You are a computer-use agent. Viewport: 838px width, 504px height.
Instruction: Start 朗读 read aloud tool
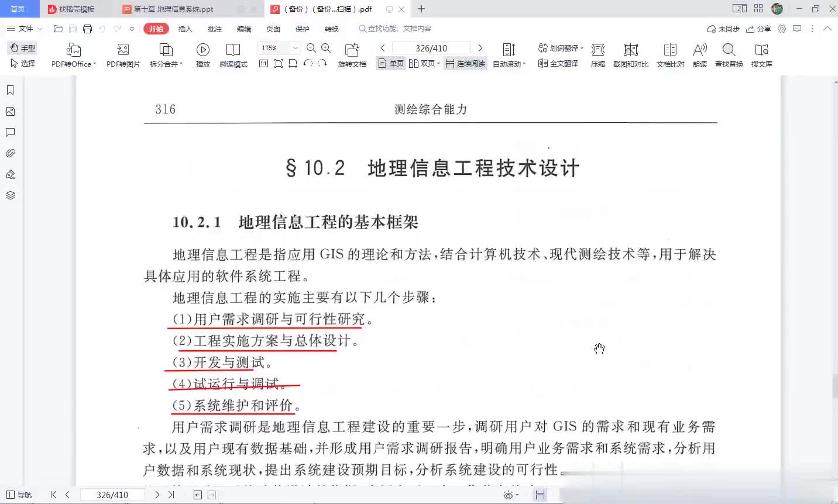pyautogui.click(x=699, y=50)
